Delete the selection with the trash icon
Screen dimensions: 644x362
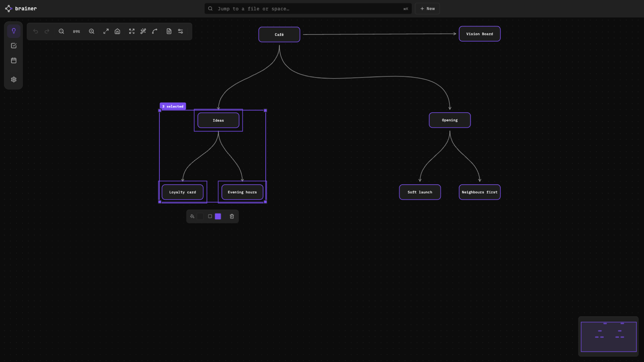(232, 216)
